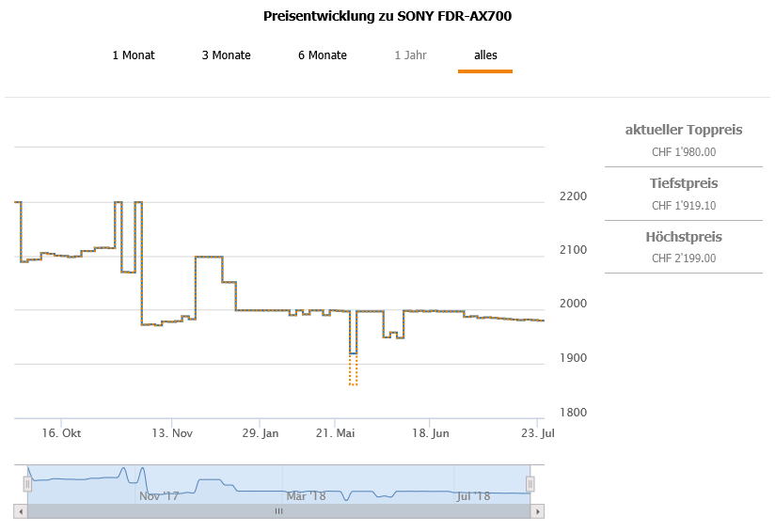Show the 6 Monate price history
775x532 pixels.
pyautogui.click(x=323, y=55)
